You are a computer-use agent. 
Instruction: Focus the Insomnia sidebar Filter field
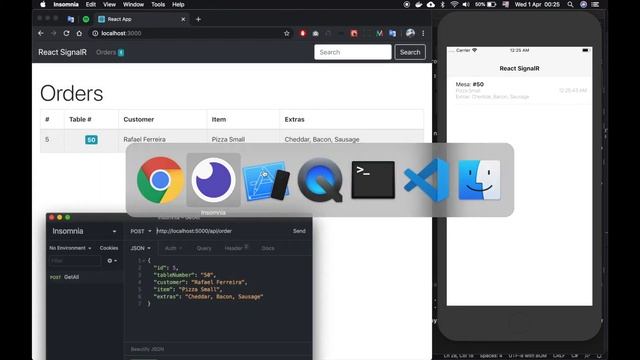pyautogui.click(x=75, y=260)
